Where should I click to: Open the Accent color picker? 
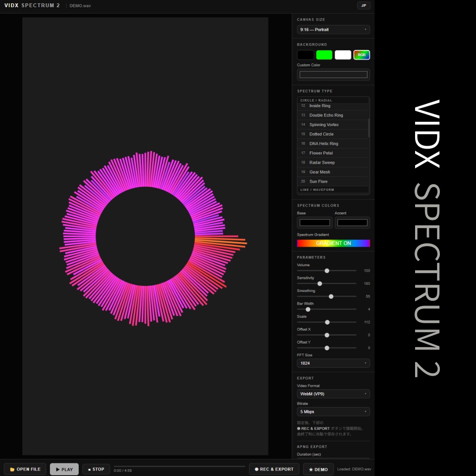[352, 222]
